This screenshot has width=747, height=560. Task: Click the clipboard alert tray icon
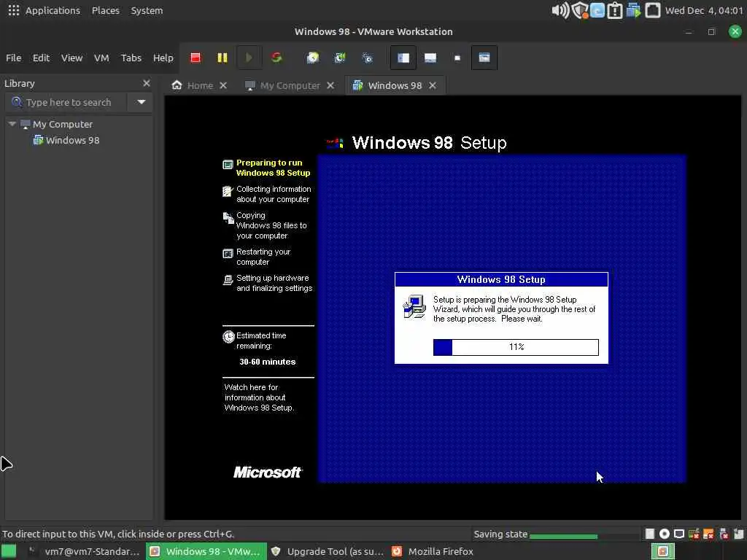click(x=614, y=10)
